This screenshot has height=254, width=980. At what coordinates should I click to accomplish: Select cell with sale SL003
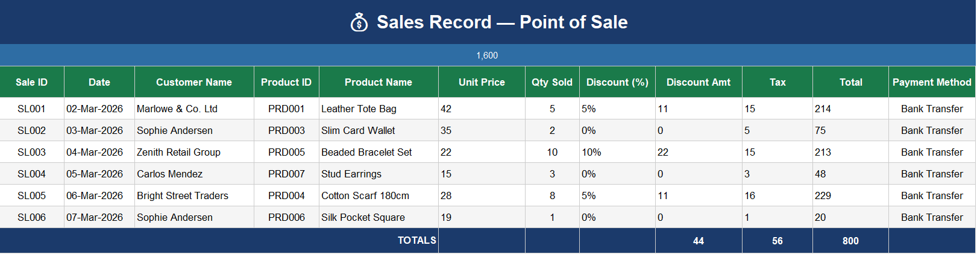click(x=32, y=152)
